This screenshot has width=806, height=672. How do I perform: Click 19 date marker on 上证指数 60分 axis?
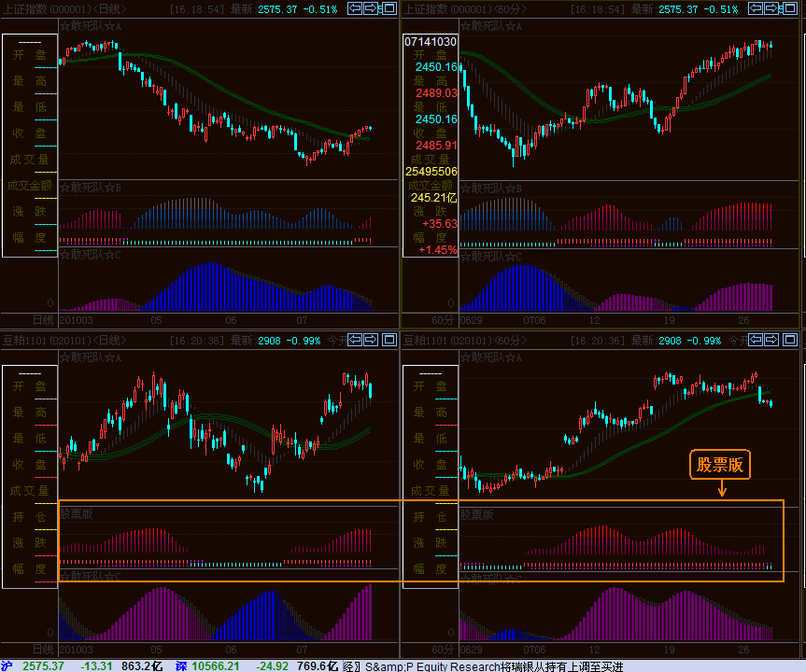click(x=669, y=320)
